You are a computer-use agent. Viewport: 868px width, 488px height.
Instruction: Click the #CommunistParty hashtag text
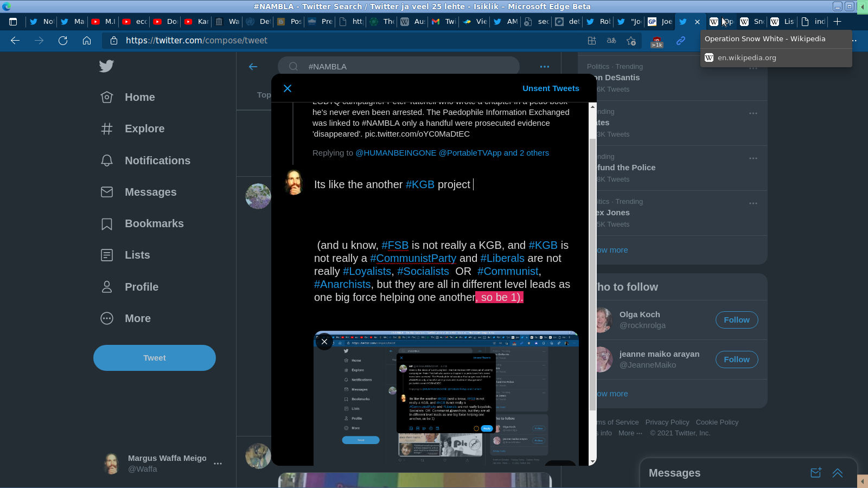413,258
